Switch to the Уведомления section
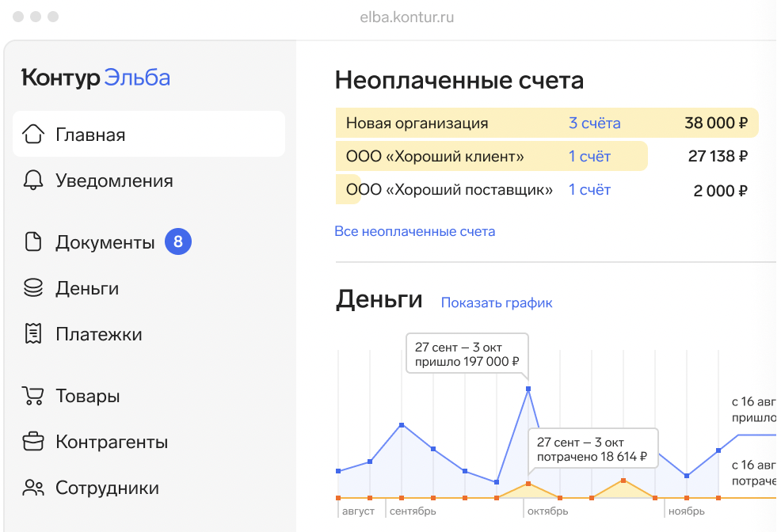781x532 pixels. pos(113,180)
